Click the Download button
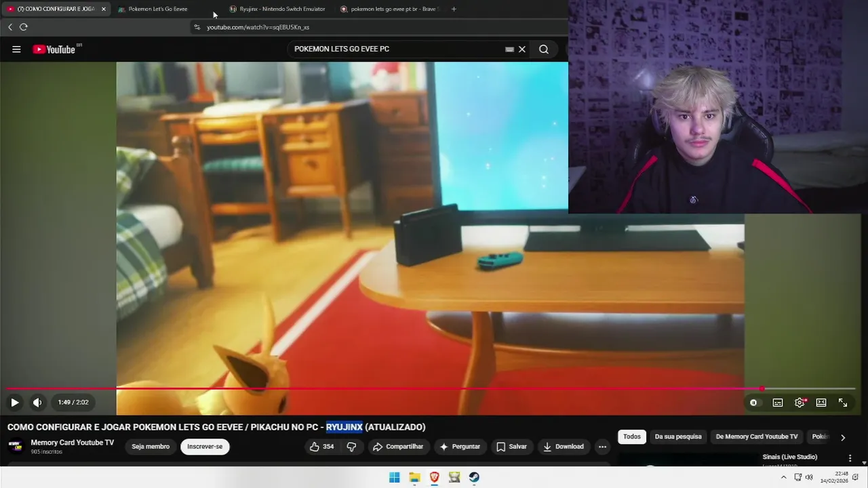The width and height of the screenshot is (868, 488). pyautogui.click(x=563, y=447)
